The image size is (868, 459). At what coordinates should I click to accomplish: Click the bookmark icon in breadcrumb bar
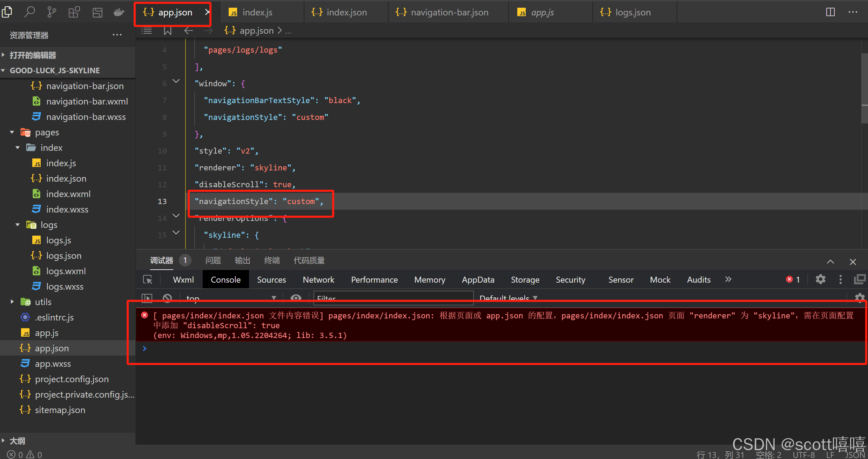[168, 31]
